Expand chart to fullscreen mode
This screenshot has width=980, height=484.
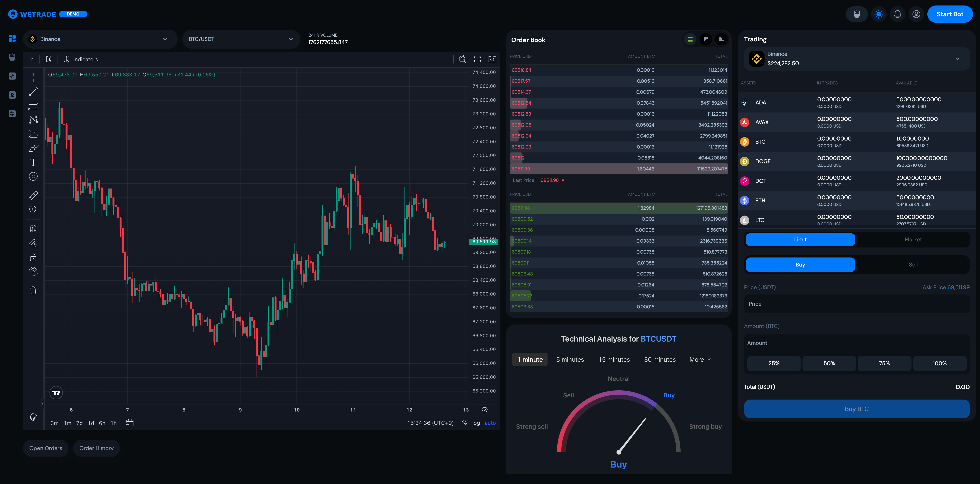[x=477, y=59]
